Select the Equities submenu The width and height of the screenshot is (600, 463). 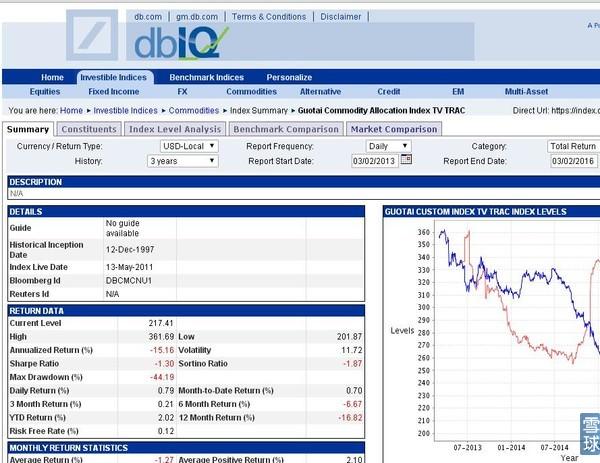(x=45, y=92)
